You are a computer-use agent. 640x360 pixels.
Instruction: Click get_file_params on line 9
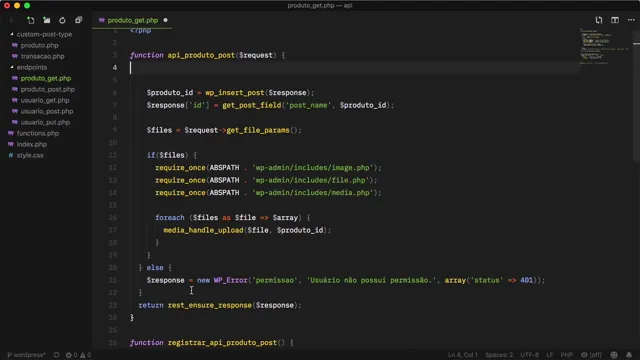tap(258, 130)
